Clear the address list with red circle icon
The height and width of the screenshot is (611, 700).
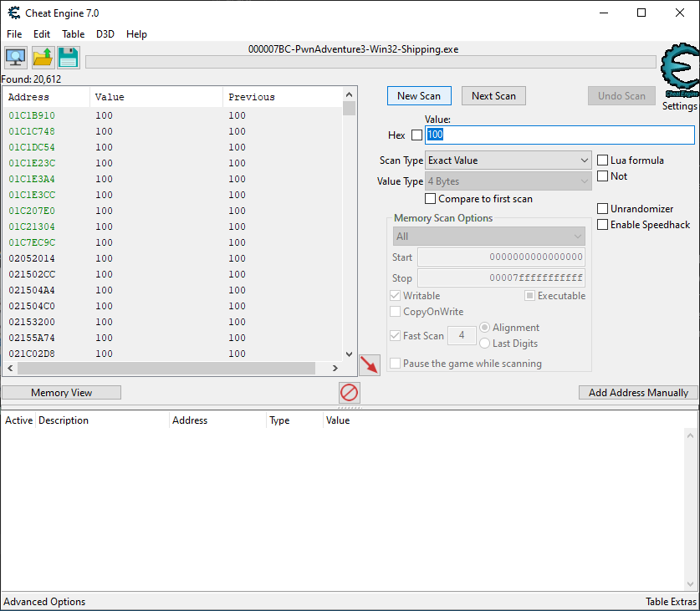point(349,393)
